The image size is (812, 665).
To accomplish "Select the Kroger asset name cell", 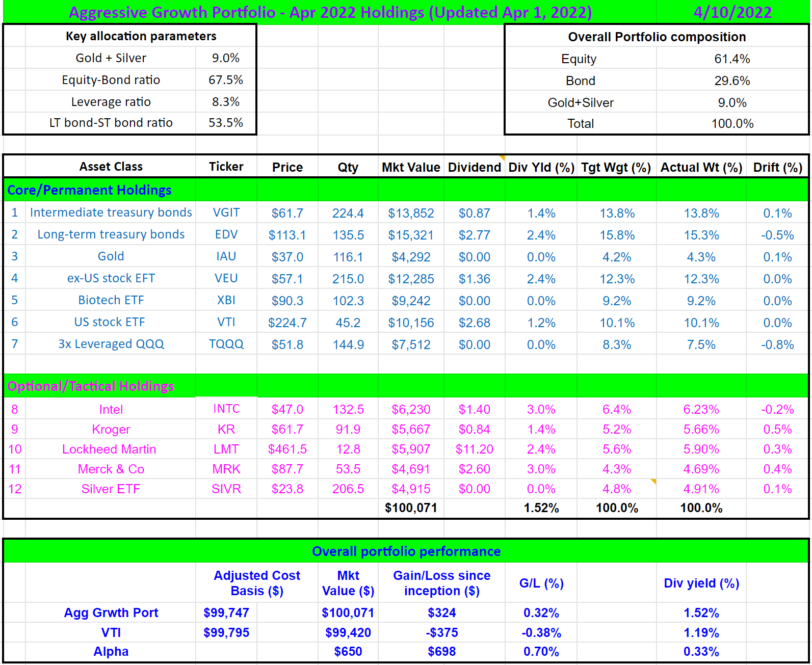I will (111, 430).
